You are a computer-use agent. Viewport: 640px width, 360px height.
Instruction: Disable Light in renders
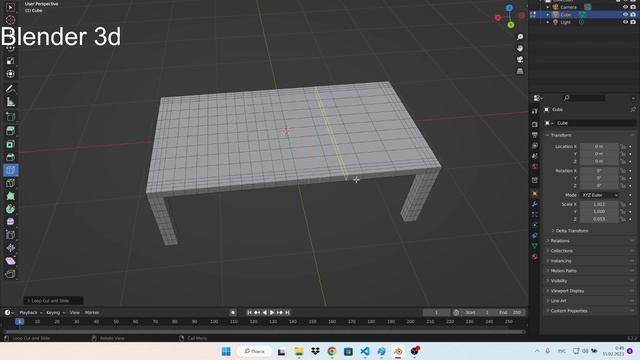click(x=633, y=22)
